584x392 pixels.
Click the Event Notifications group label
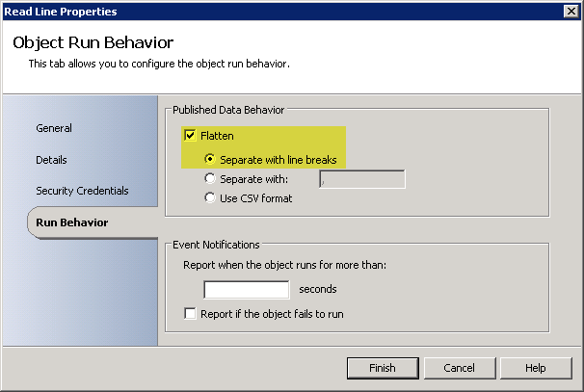(x=217, y=246)
